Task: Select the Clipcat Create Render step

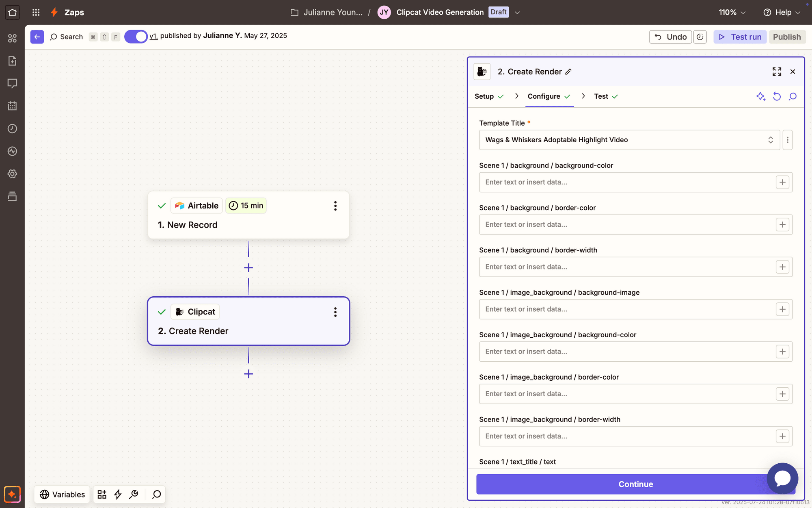Action: click(248, 321)
